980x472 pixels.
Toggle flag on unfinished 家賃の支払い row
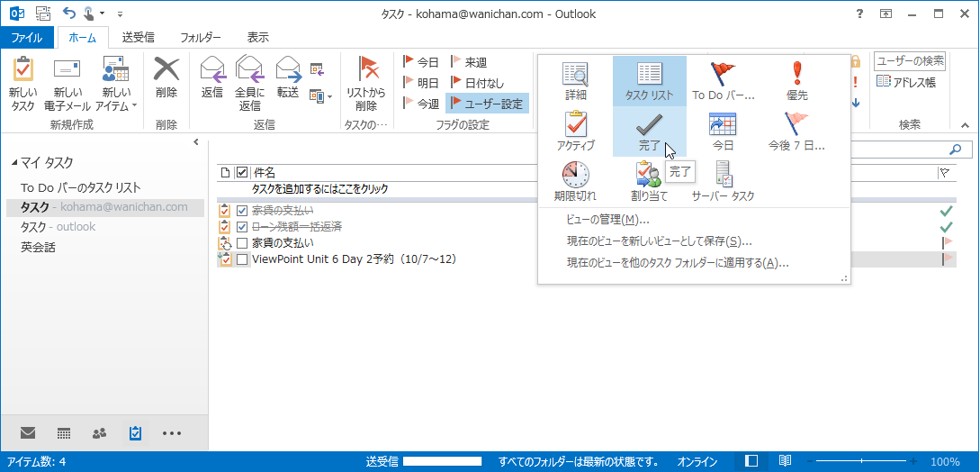[947, 241]
